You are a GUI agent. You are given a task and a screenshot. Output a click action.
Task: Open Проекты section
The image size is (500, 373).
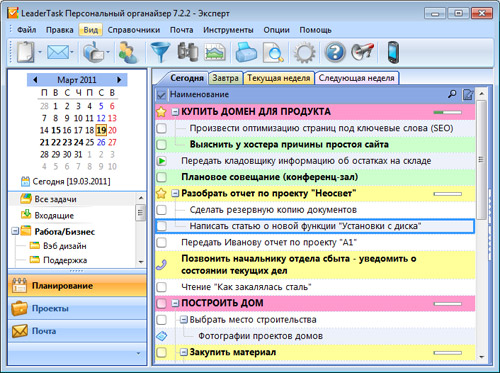coord(77,308)
